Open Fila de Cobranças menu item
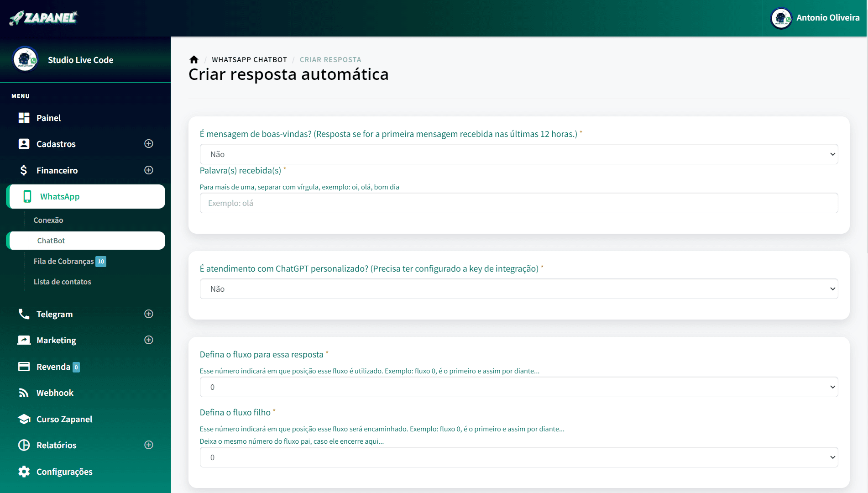The image size is (868, 493). click(64, 261)
